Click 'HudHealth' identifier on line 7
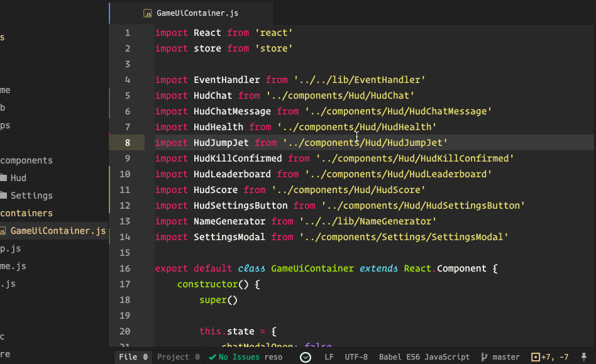596x364 pixels. [218, 127]
